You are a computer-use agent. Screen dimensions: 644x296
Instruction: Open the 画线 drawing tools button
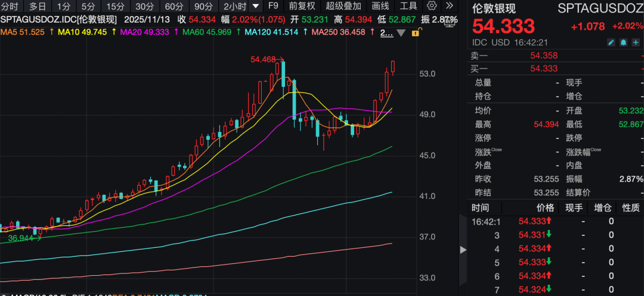click(x=380, y=6)
